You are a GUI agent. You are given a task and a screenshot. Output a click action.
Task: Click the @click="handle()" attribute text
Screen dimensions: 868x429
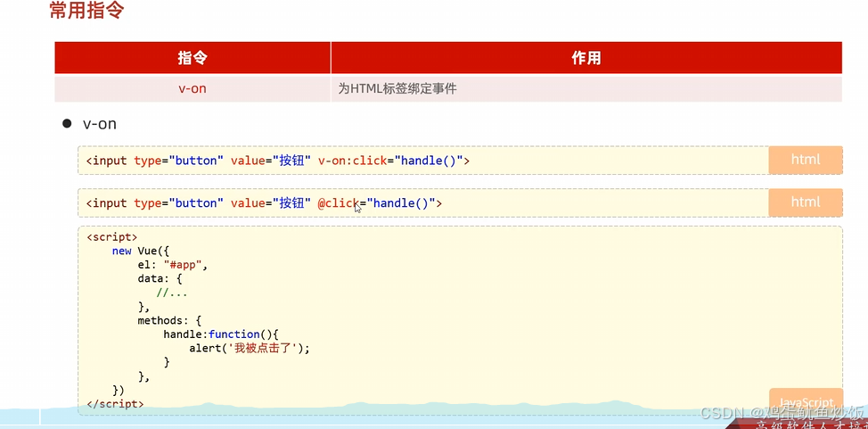(x=376, y=203)
